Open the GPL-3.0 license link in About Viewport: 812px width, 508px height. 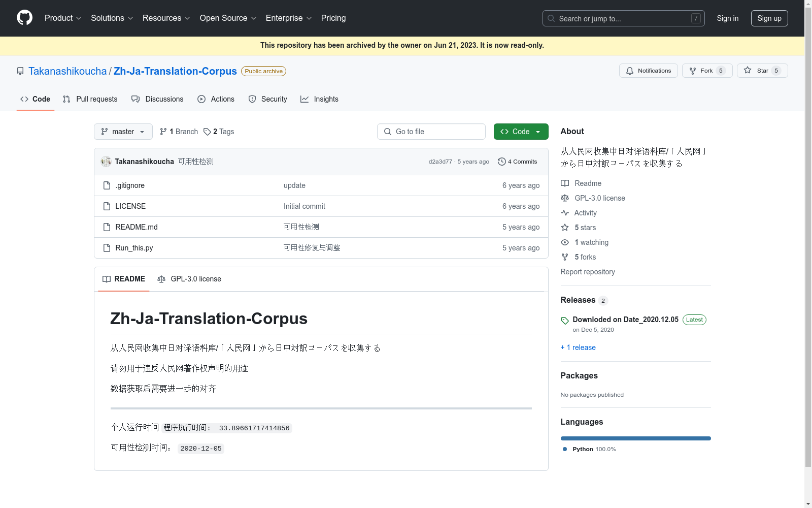click(x=593, y=198)
